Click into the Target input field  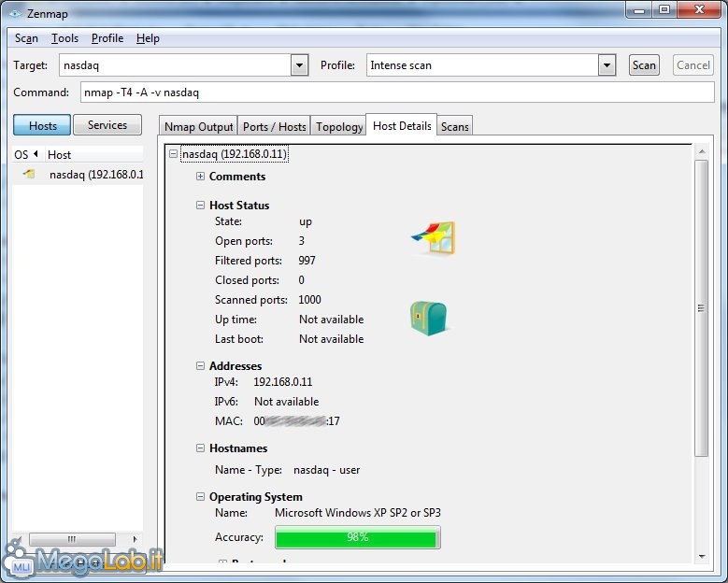click(x=176, y=65)
